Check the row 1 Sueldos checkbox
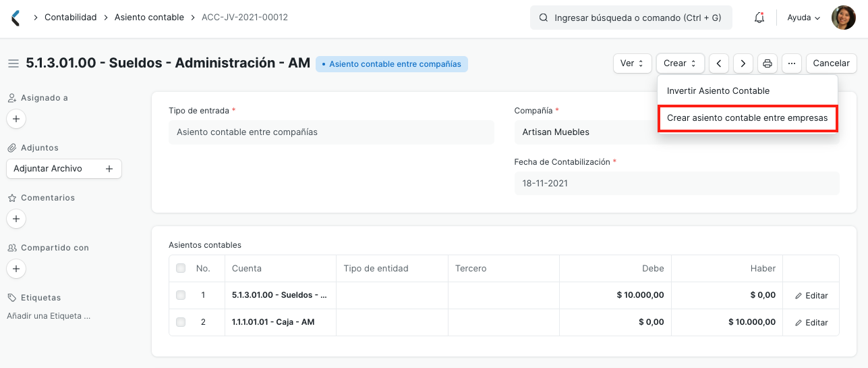868x368 pixels. [x=181, y=295]
